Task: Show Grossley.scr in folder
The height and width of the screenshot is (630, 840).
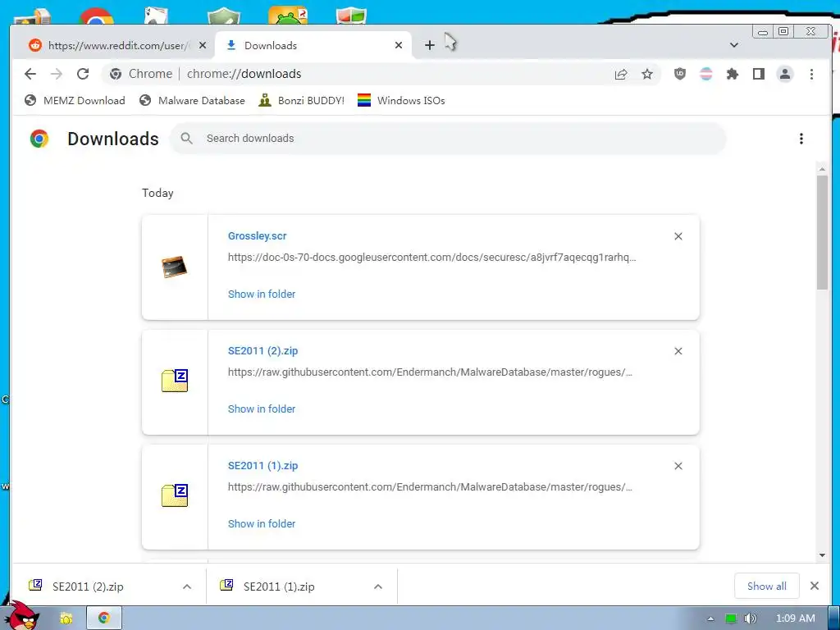Action: 262,294
